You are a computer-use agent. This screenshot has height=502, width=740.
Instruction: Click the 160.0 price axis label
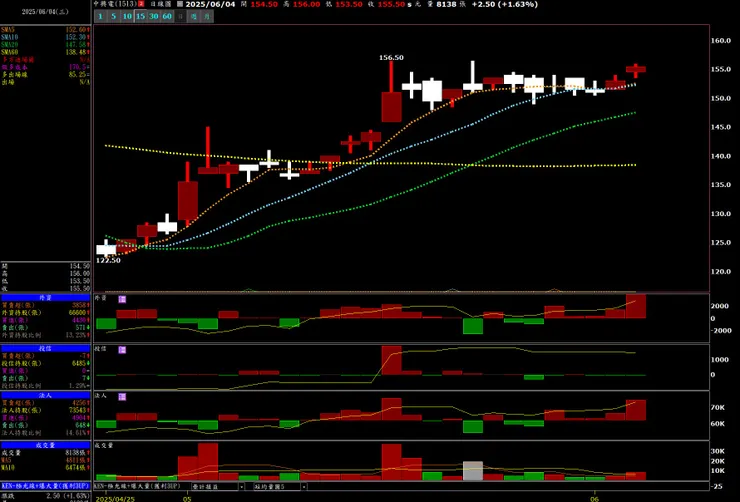pos(721,41)
